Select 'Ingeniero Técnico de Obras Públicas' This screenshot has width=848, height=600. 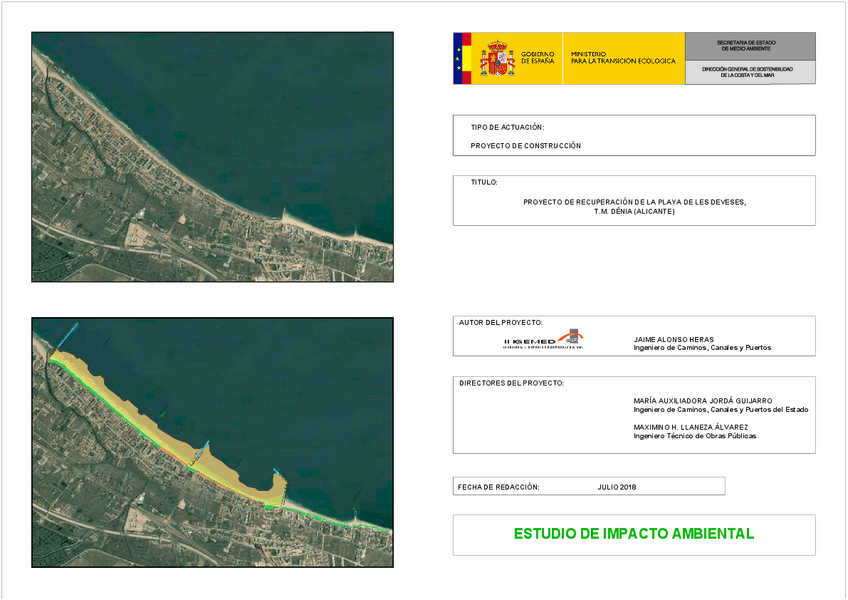click(695, 436)
